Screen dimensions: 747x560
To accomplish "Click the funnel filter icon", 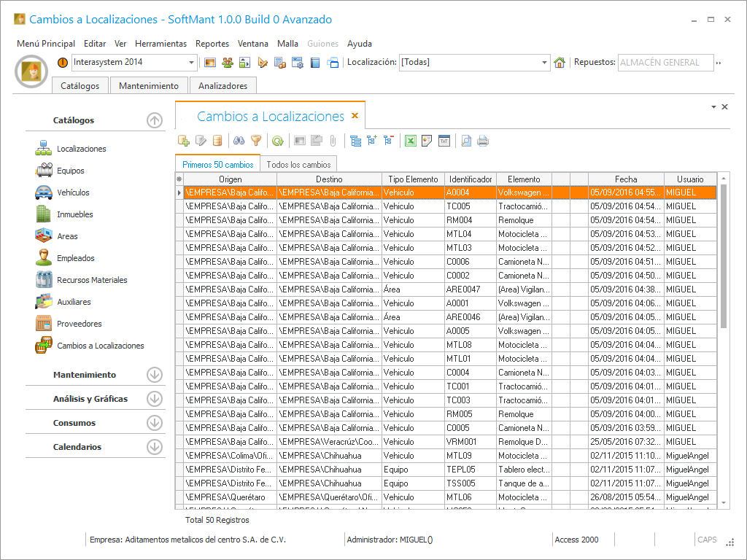I will [255, 141].
